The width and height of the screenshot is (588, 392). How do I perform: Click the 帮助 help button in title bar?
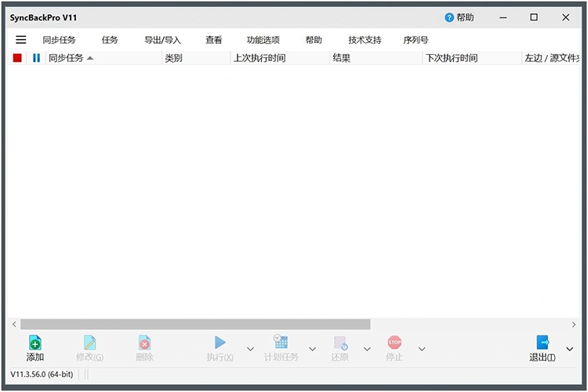pos(459,17)
